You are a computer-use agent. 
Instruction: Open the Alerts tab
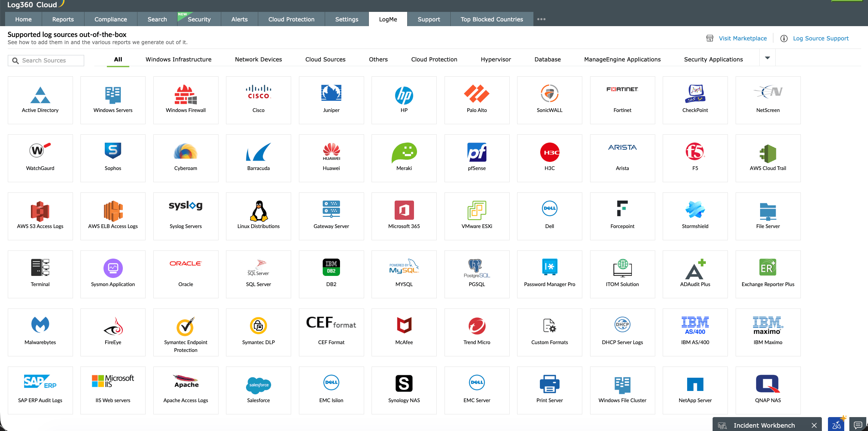[x=239, y=19]
